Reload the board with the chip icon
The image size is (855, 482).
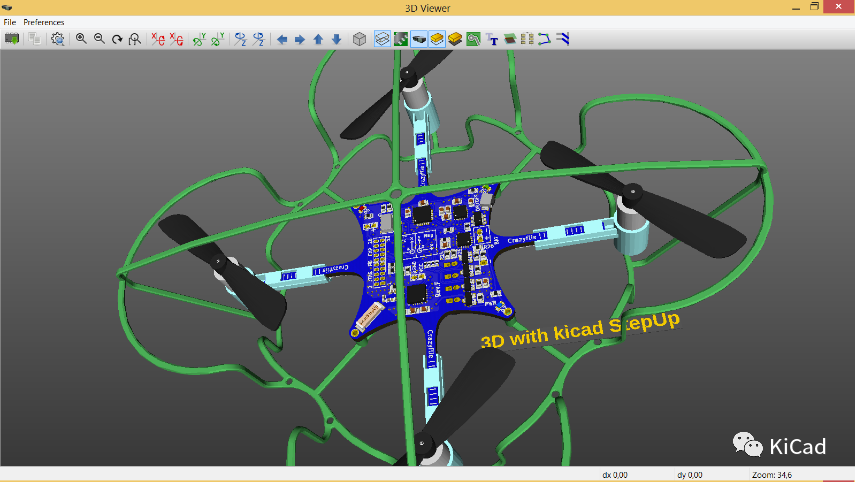tap(11, 39)
